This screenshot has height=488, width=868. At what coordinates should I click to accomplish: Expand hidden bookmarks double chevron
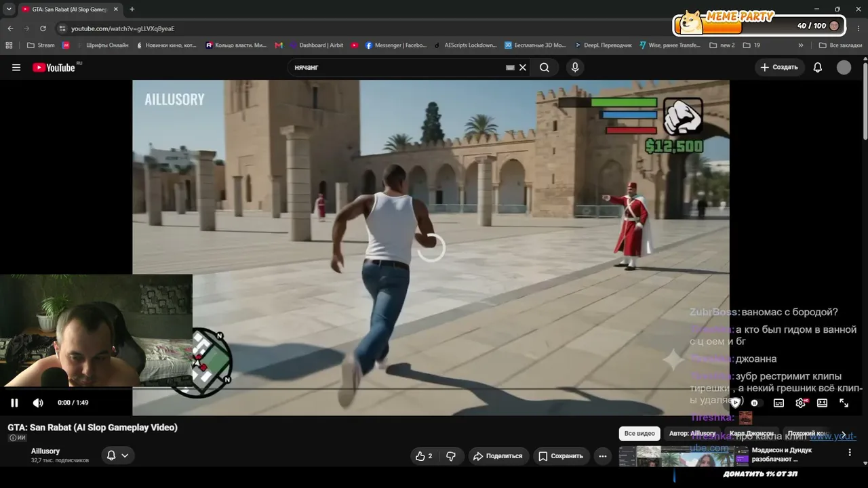click(x=801, y=45)
